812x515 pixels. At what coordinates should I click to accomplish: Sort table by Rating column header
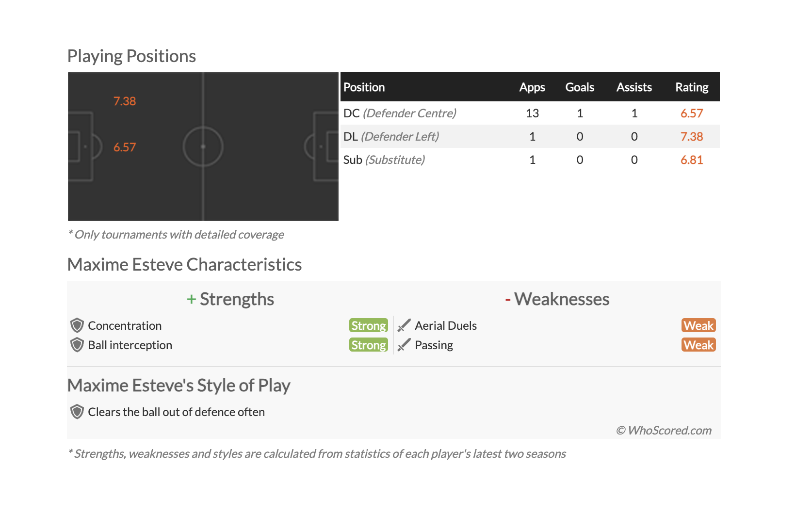(x=692, y=87)
